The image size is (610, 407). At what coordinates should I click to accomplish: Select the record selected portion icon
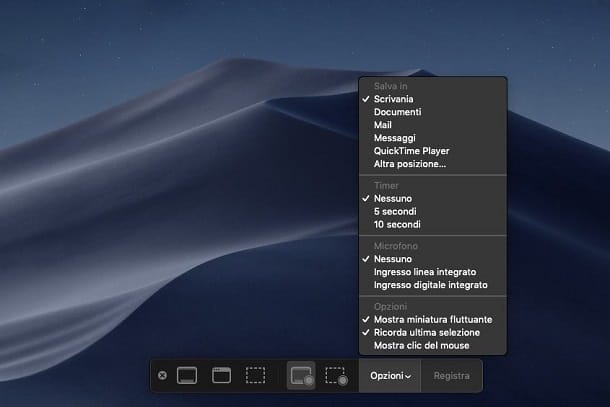pyautogui.click(x=336, y=376)
